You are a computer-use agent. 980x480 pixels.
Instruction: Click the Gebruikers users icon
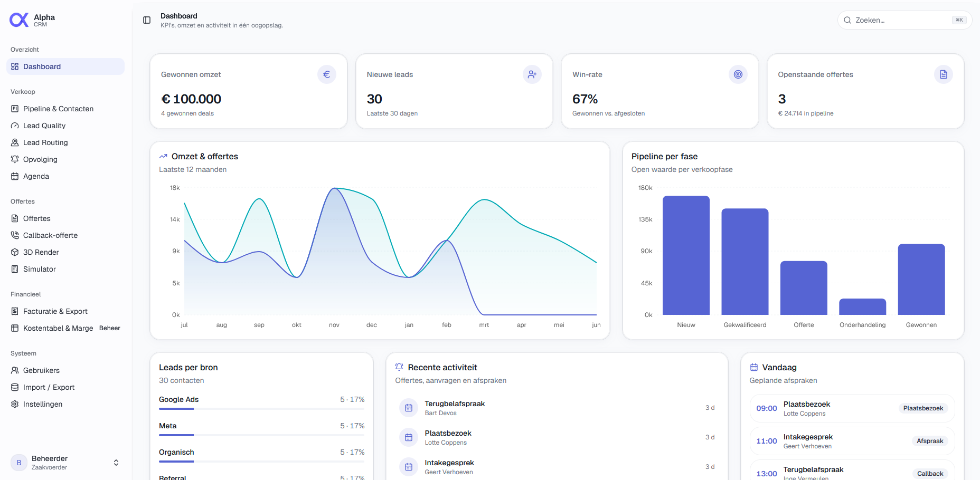point(15,370)
